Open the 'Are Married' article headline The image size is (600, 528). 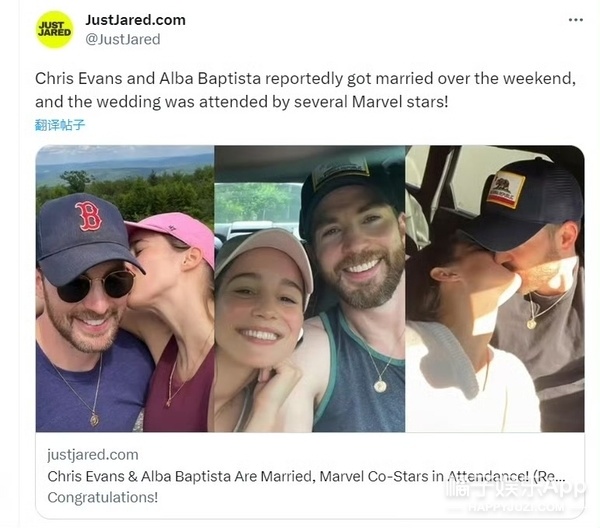pos(306,476)
